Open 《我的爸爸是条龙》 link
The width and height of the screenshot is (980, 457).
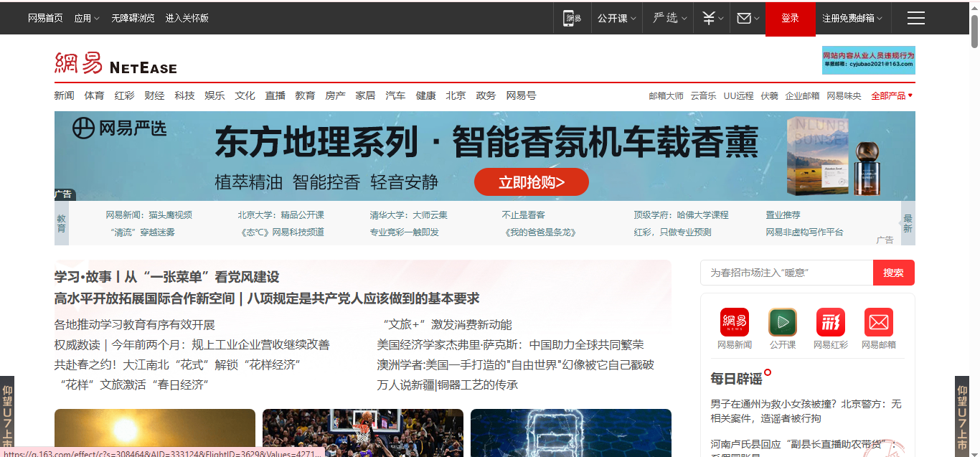(x=540, y=232)
